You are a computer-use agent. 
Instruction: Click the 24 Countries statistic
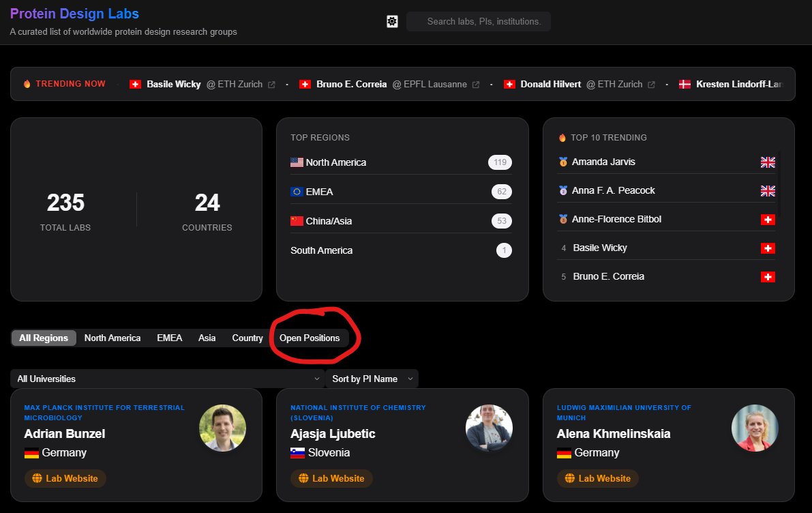(207, 211)
